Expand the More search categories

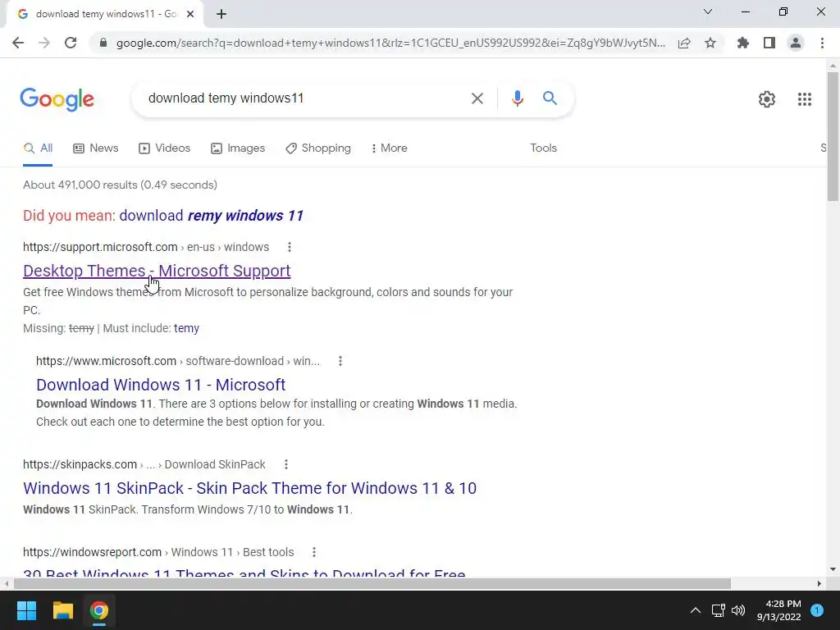click(x=390, y=148)
